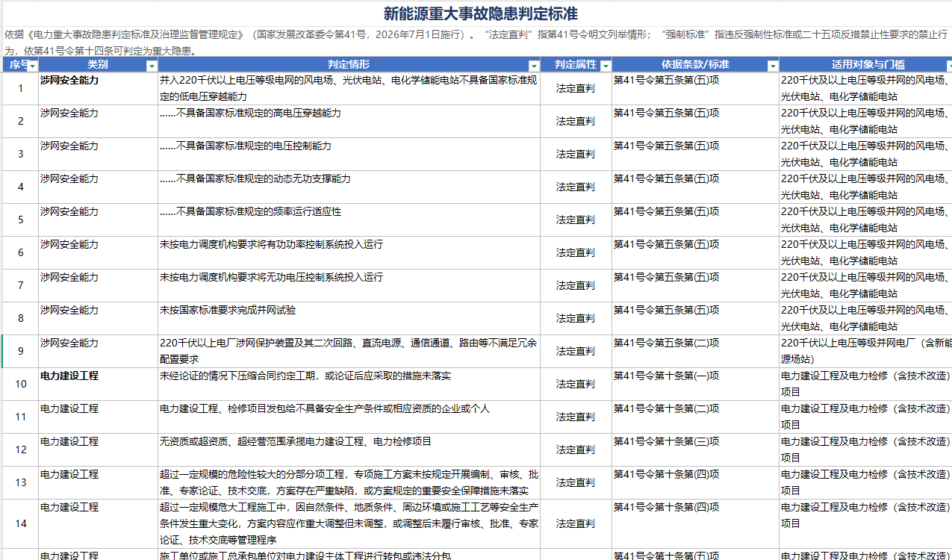Select the bold 涉网安全能力 cell in row 1

[x=98, y=89]
